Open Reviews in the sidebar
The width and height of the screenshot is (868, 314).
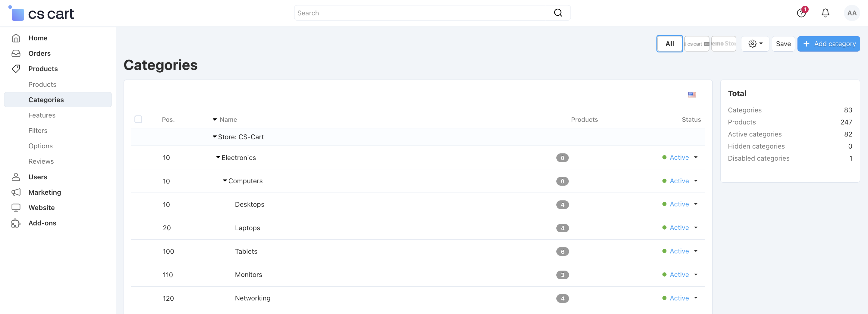point(41,162)
